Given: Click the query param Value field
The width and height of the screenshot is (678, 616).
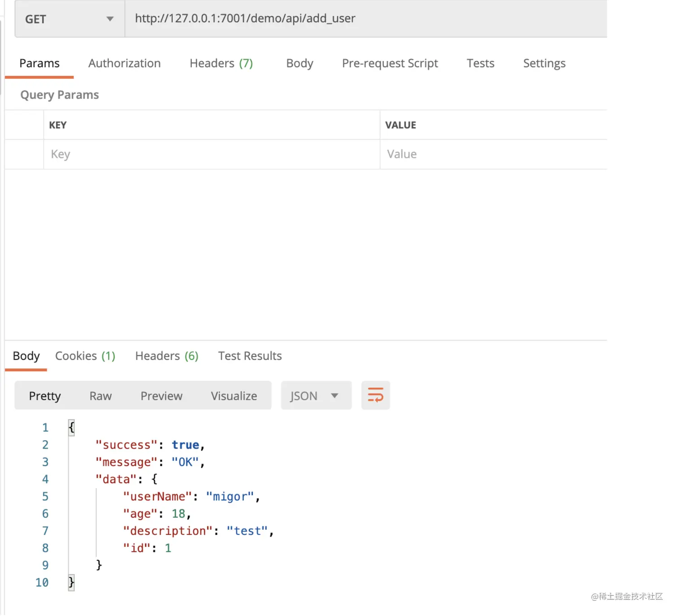Looking at the screenshot, I should click(x=493, y=154).
